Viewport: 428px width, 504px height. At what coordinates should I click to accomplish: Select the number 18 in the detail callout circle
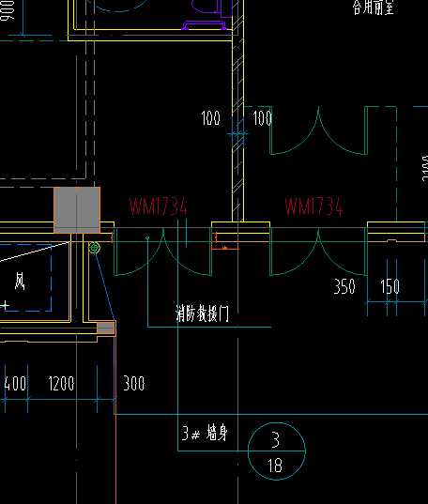click(275, 466)
